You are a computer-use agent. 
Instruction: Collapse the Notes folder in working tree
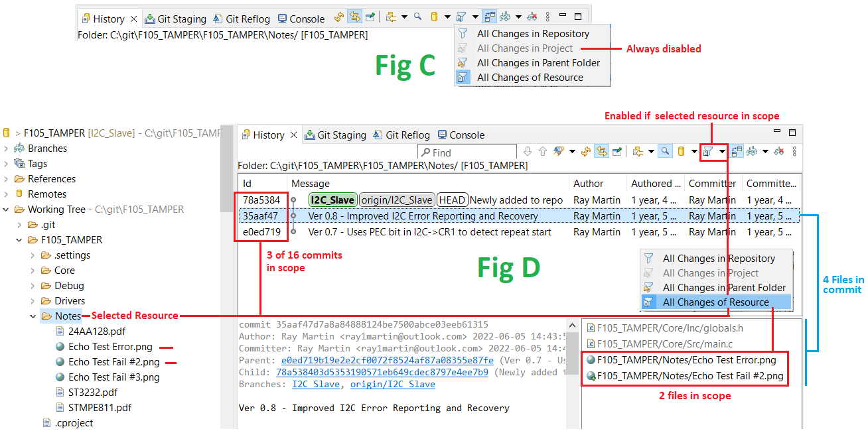[33, 316]
